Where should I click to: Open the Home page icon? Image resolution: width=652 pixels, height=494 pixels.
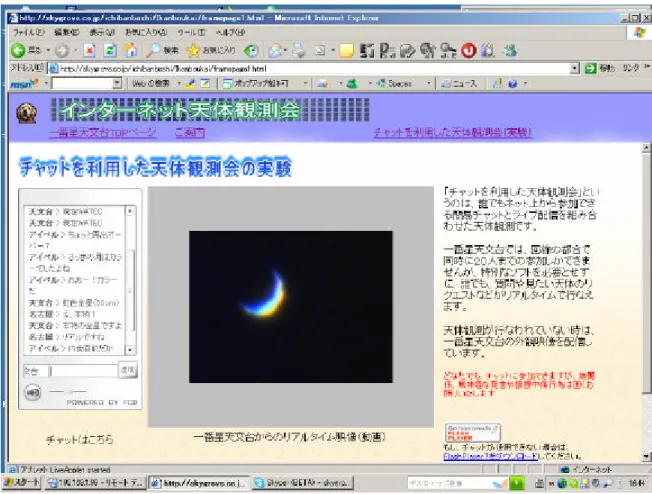tap(130, 51)
